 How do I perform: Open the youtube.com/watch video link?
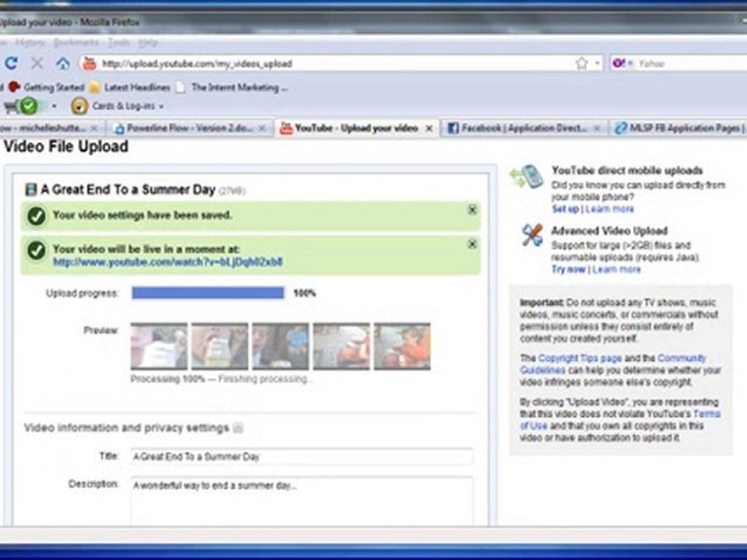(168, 262)
